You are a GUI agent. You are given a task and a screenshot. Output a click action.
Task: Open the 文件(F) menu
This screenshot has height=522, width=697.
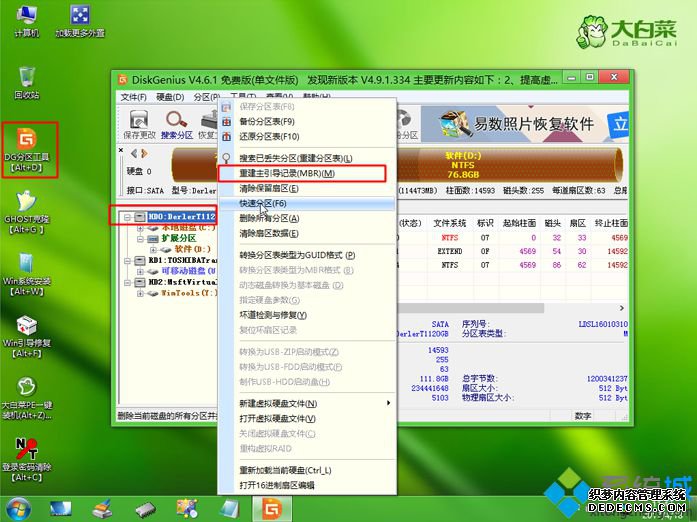point(133,96)
